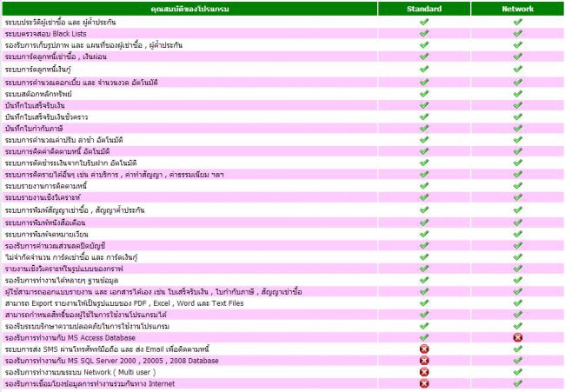Viewport: 565px width, 392px height.
Task: Click the text 'ระบบการตัดชำระเงินจากใบรับฝาก อัตโนมัติ'
Action: (70, 163)
